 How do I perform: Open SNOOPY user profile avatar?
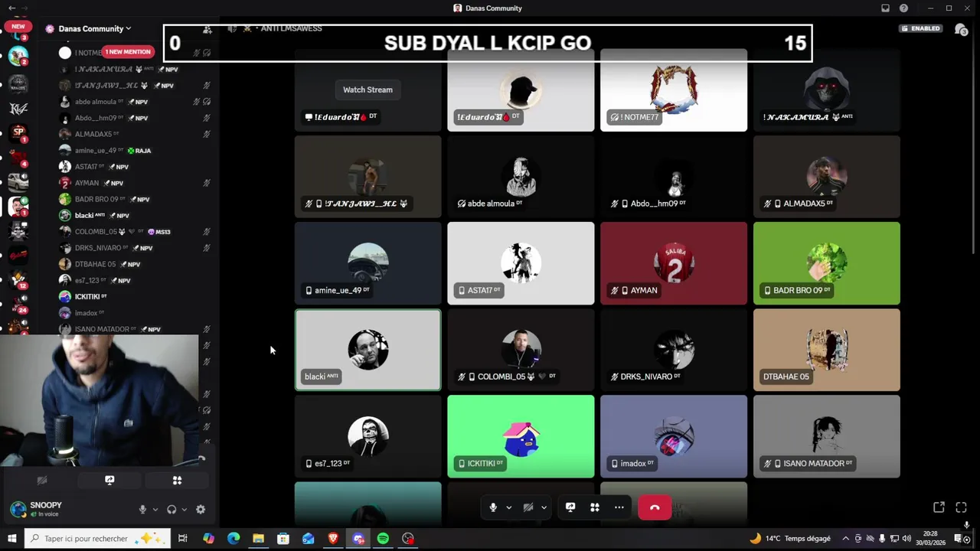[18, 509]
